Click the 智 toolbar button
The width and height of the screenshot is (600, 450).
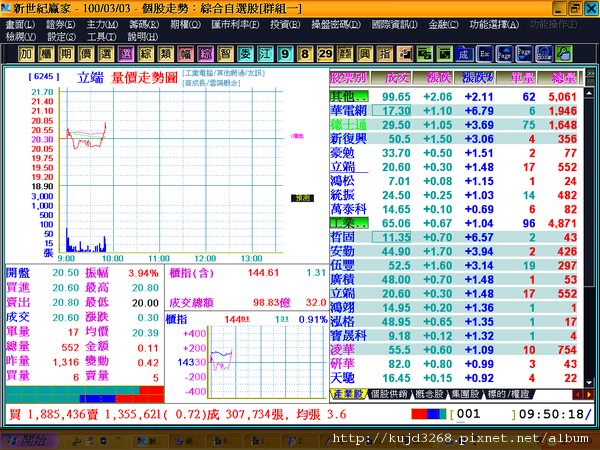click(225, 54)
